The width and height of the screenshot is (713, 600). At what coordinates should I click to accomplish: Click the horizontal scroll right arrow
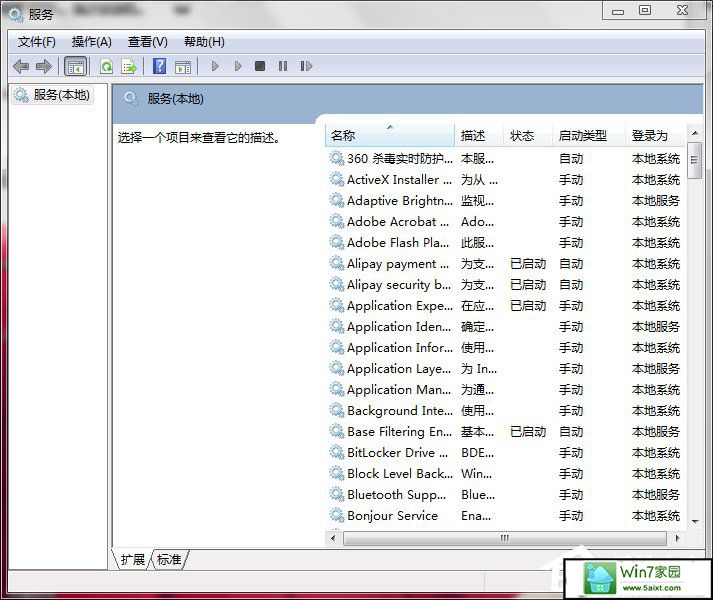tap(678, 539)
